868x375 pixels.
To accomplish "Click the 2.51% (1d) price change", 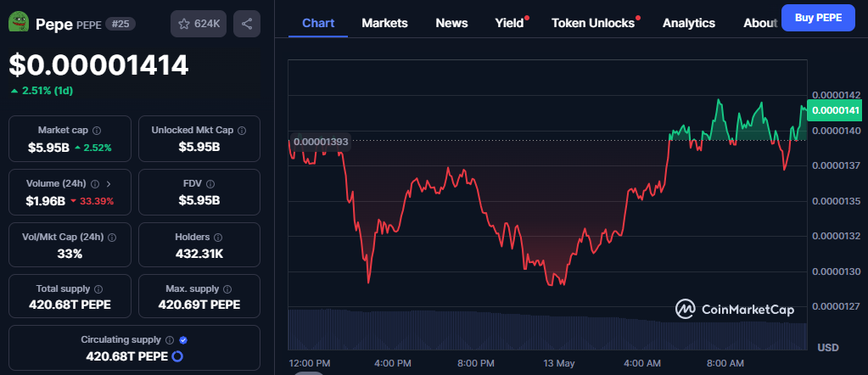I will [x=42, y=91].
